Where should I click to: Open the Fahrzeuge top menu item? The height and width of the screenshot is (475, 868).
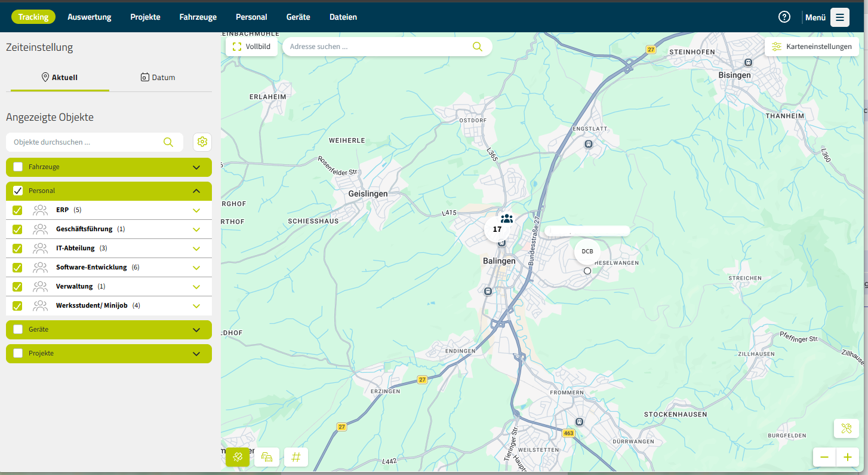pyautogui.click(x=198, y=17)
